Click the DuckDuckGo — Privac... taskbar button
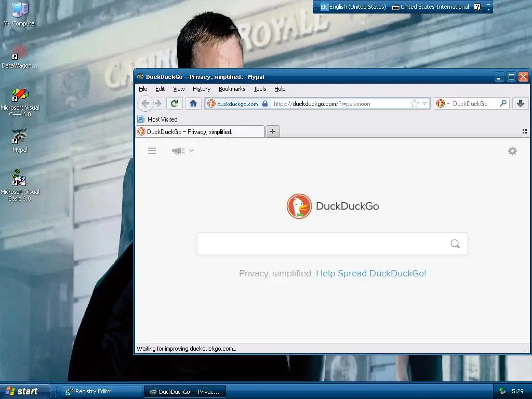 [x=185, y=392]
